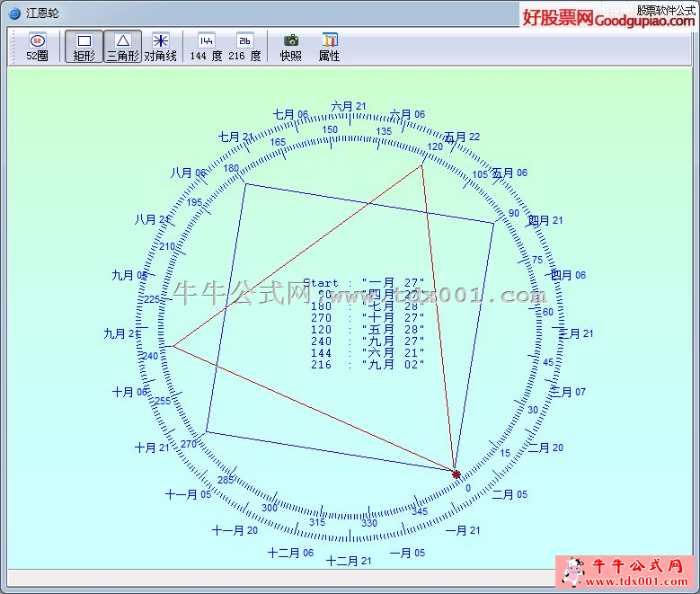Click the 330 degree mark label
700x594 pixels.
369,523
